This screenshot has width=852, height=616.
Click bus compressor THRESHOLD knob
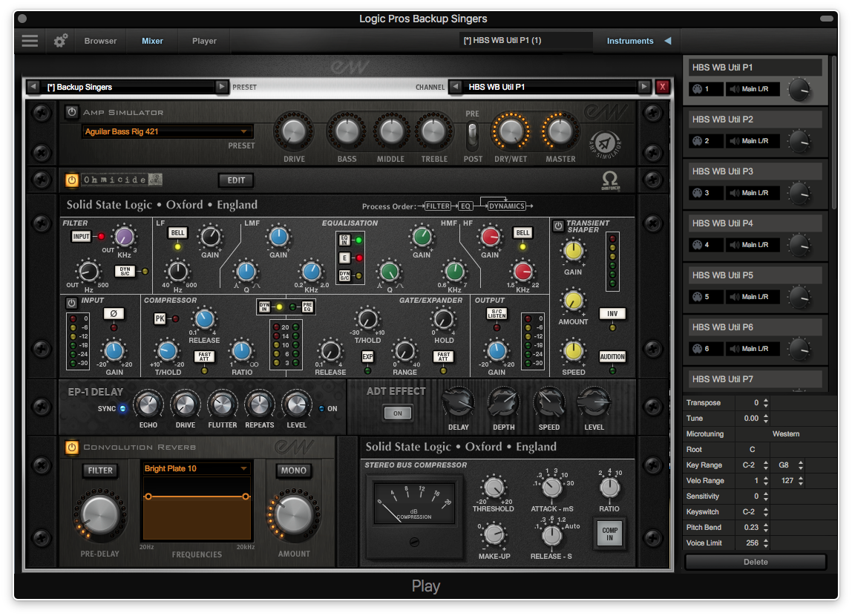click(x=494, y=488)
